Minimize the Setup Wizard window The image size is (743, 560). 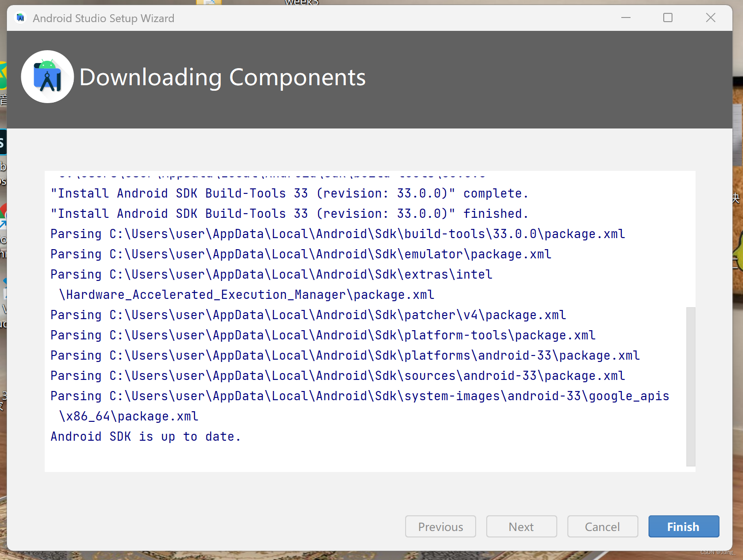625,18
